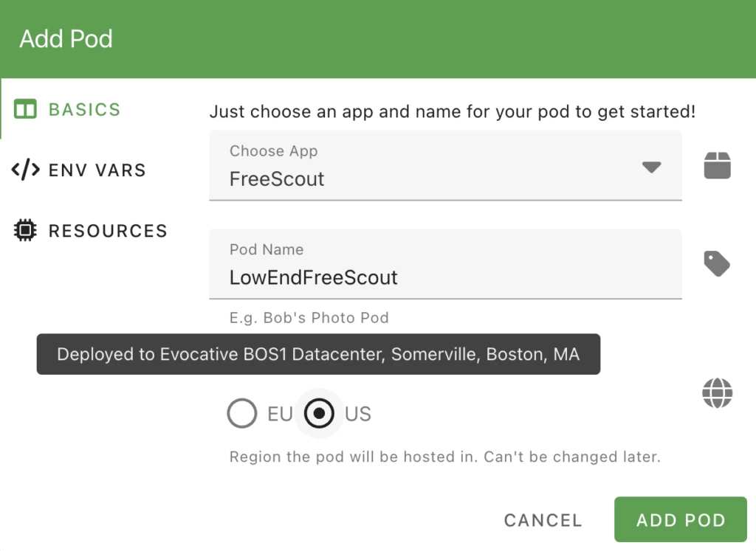Click the Add Pod dialog title
756x551 pixels.
(x=66, y=38)
